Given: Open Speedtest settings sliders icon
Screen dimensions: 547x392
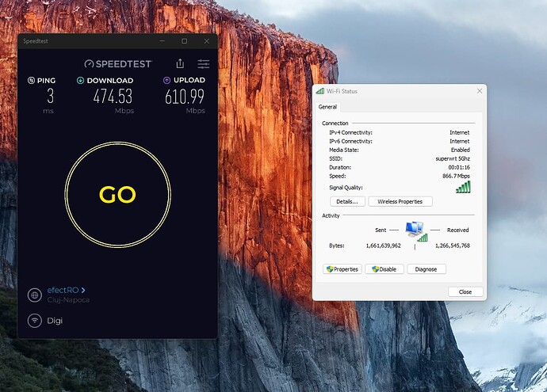Looking at the screenshot, I should click(204, 64).
